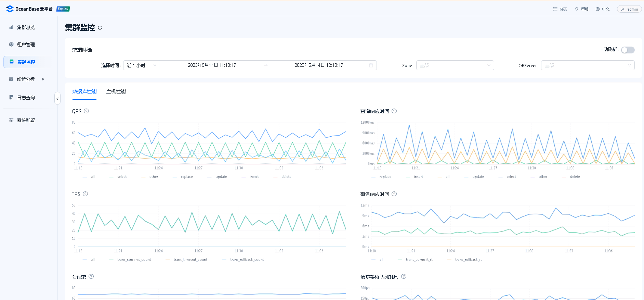Screen dimensions: 644x300
Task: Click the help lightbulb icon in header
Action: tap(577, 9)
